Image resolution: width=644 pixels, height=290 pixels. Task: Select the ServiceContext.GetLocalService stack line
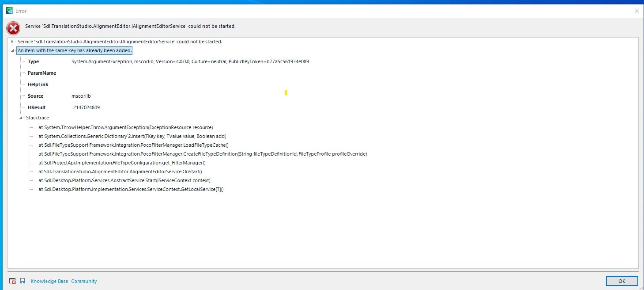tap(131, 189)
